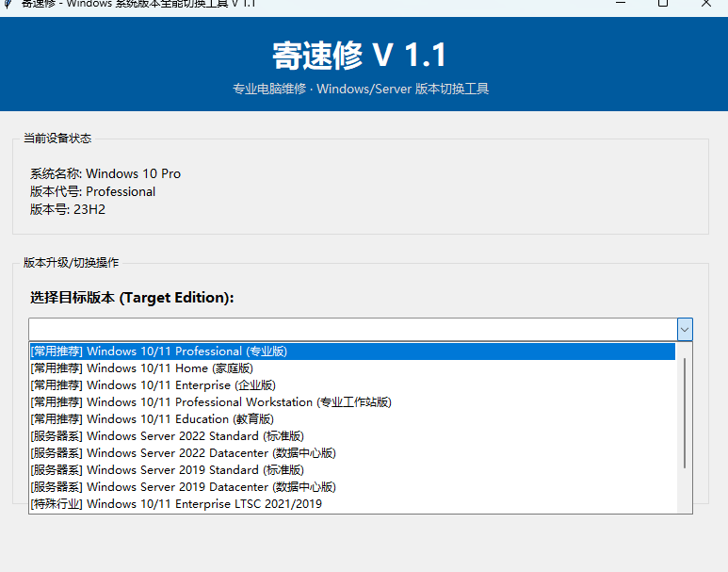The image size is (728, 572).
Task: Maximize the 寄速修 window
Action: pos(662,4)
